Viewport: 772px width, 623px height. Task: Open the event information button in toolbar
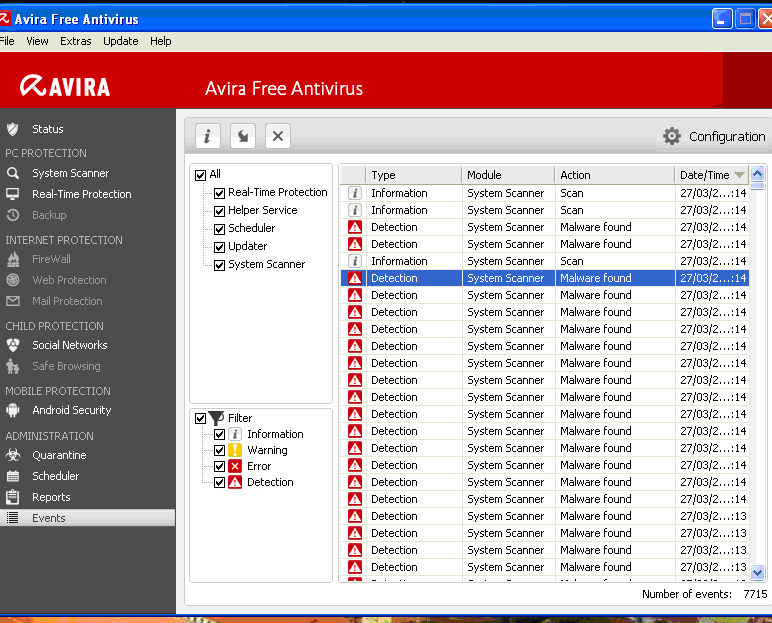(x=207, y=136)
